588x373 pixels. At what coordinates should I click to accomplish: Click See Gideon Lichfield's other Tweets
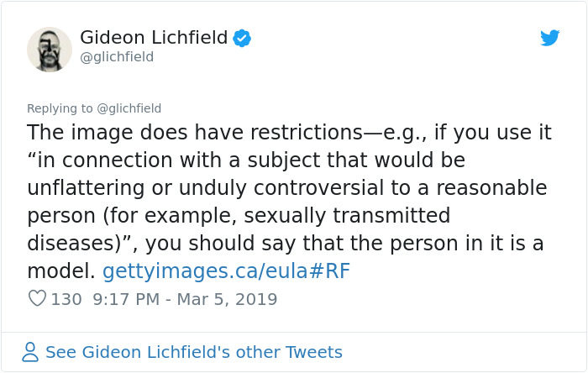pyautogui.click(x=193, y=352)
